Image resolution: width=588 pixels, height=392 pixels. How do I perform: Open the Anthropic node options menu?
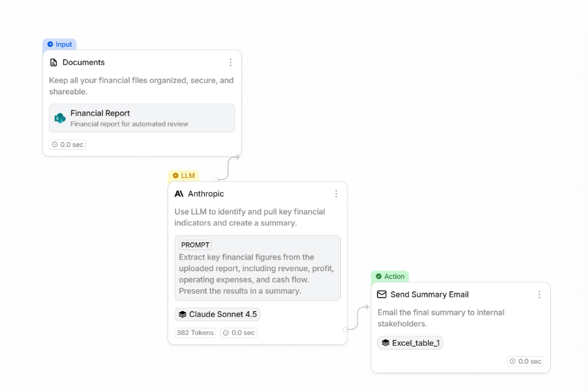(336, 193)
